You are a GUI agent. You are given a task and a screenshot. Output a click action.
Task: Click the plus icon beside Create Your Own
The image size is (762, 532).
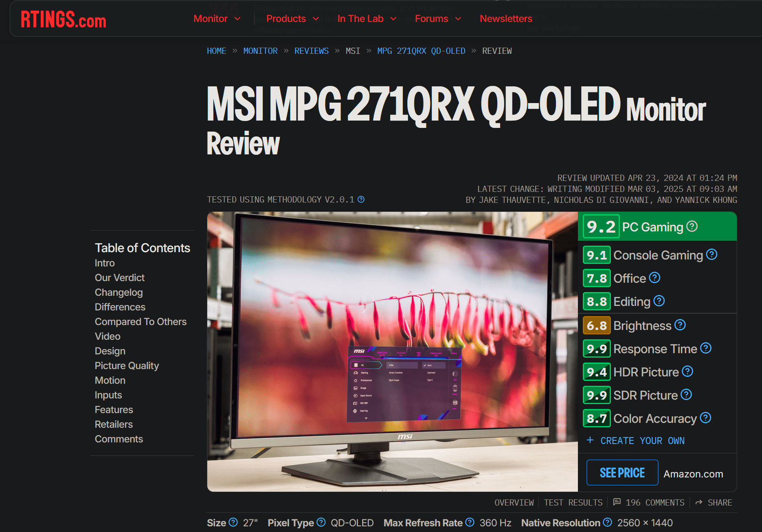coord(590,440)
